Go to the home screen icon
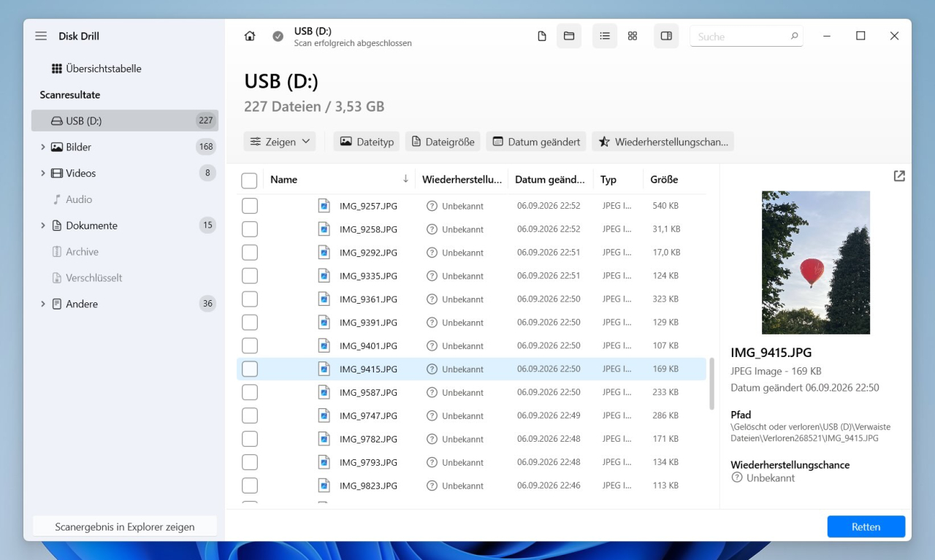935x560 pixels. pos(250,36)
